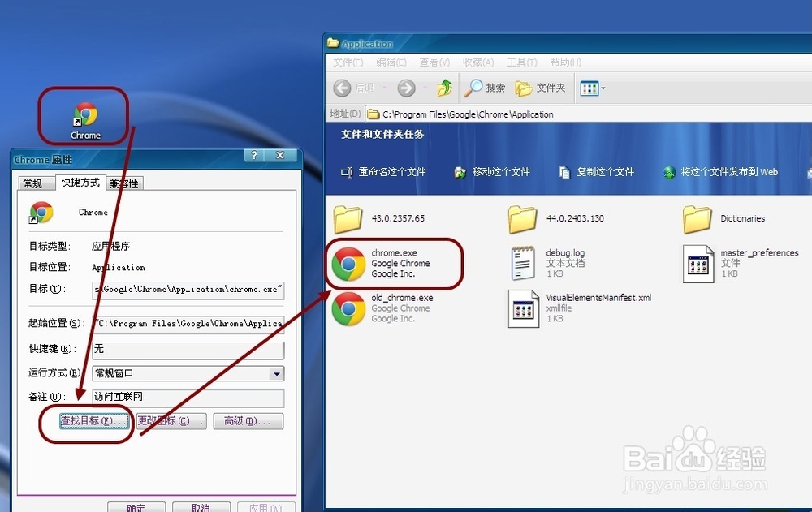Switch to the Compatibility (兼容性) tab
Viewport: 812px width, 512px height.
[x=124, y=183]
